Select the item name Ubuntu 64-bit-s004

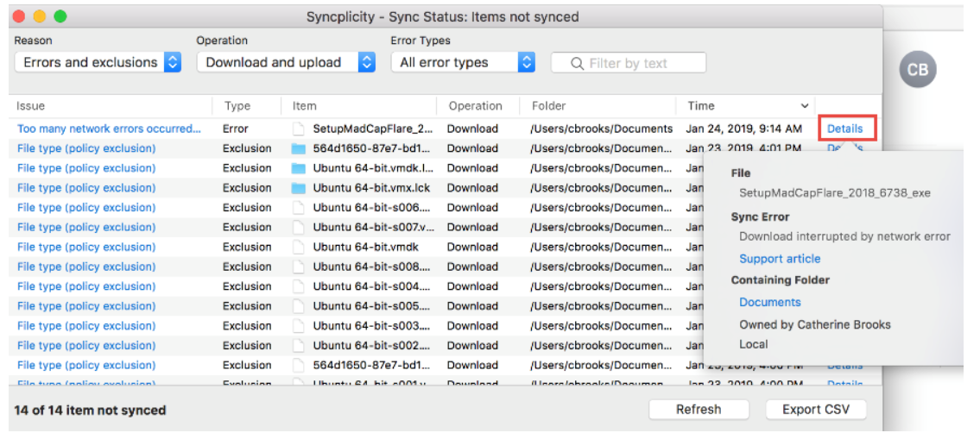[x=372, y=286]
